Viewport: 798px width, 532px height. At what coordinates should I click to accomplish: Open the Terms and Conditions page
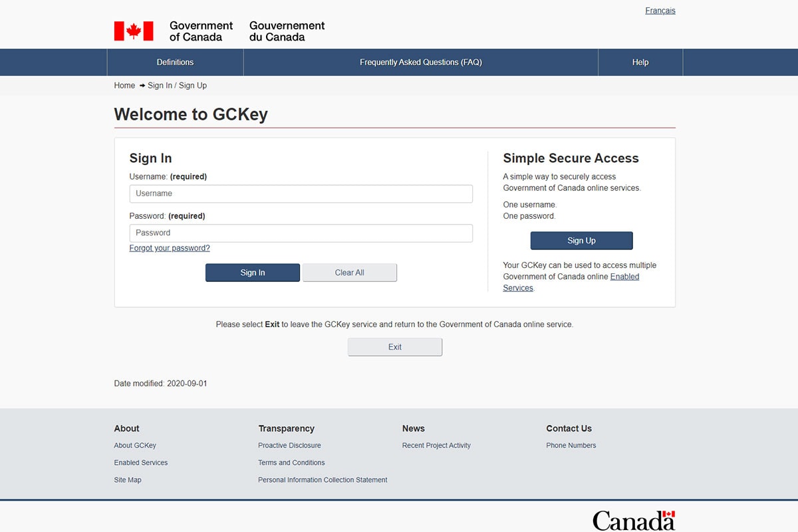[291, 462]
